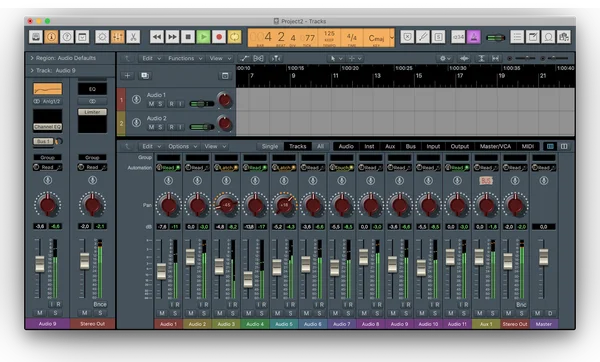Select the Aux 1 channel strip name
This screenshot has height=362, width=600.
point(486,324)
